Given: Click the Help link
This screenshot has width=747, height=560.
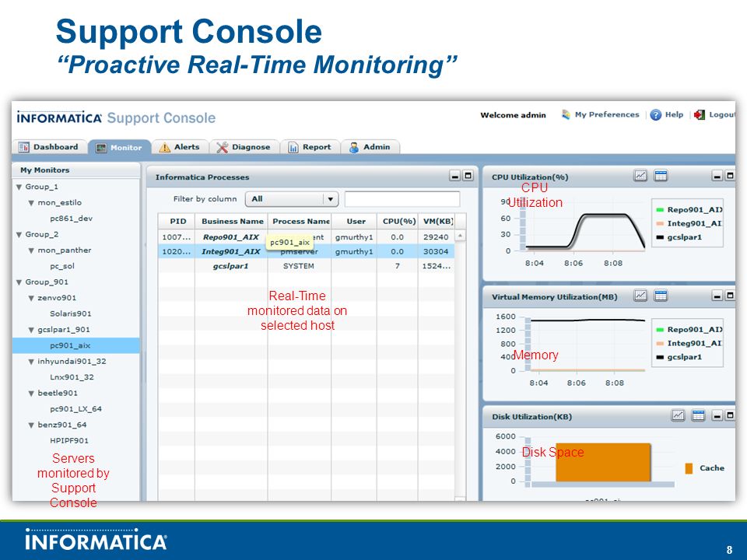Looking at the screenshot, I should [x=674, y=114].
